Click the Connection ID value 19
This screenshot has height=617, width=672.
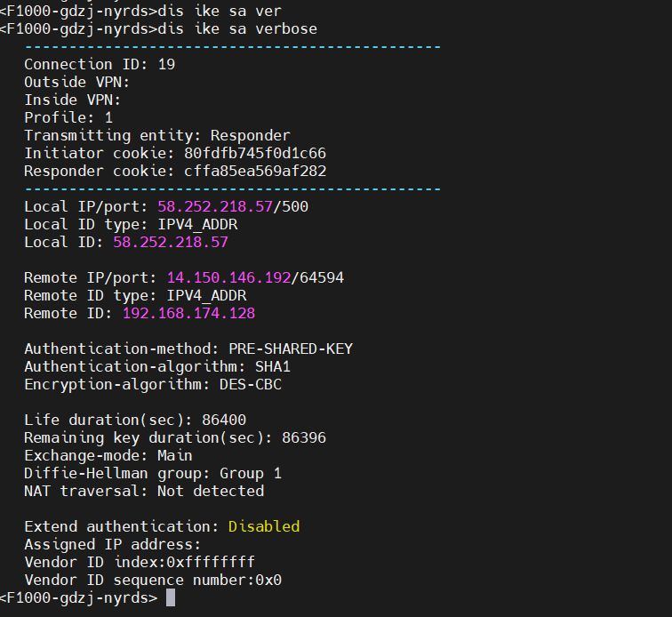166,64
